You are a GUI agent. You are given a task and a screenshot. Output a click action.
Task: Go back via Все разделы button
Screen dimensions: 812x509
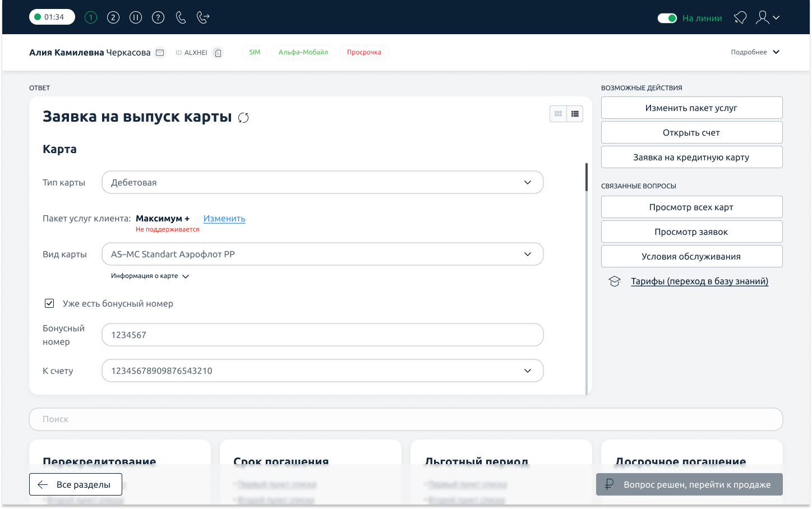click(76, 484)
